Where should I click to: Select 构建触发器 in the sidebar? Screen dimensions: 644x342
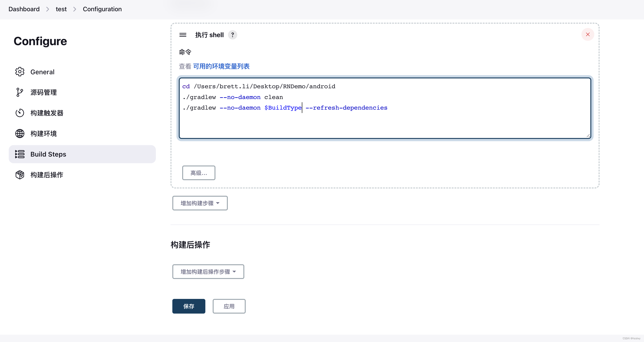pyautogui.click(x=82, y=113)
